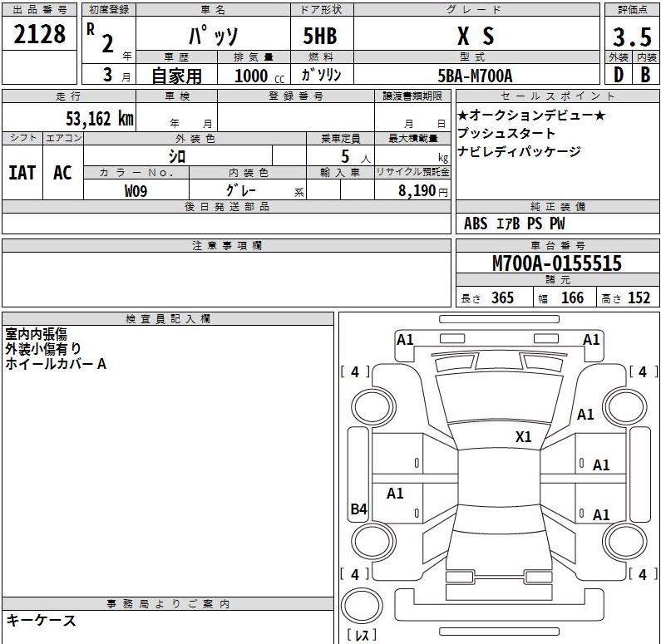Select mileage 53,162 km
This screenshot has width=661, height=644.
coord(100,119)
